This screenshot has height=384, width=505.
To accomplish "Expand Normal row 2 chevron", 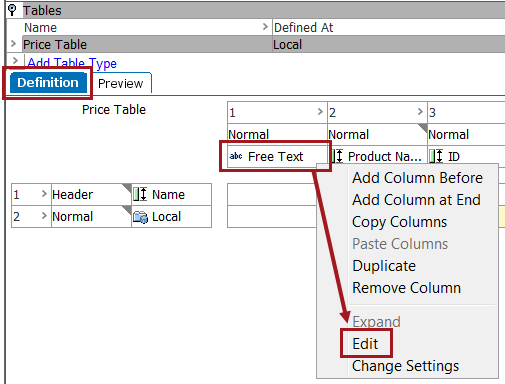I will tap(44, 216).
